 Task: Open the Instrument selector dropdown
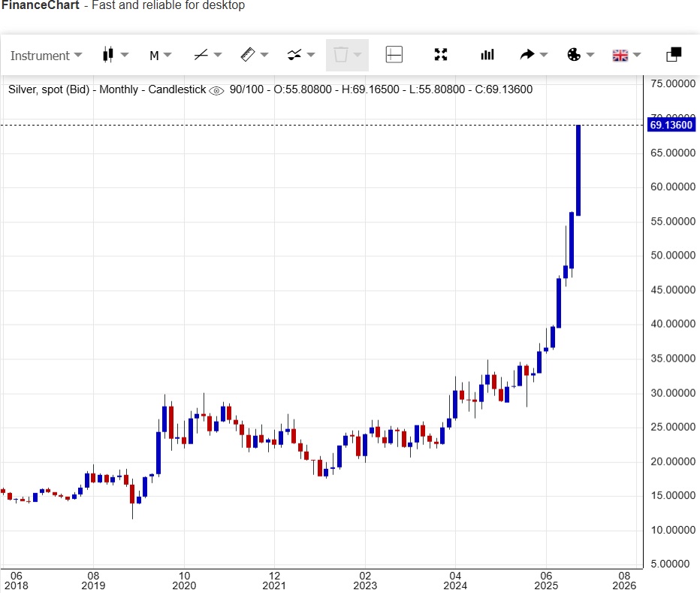pyautogui.click(x=46, y=55)
